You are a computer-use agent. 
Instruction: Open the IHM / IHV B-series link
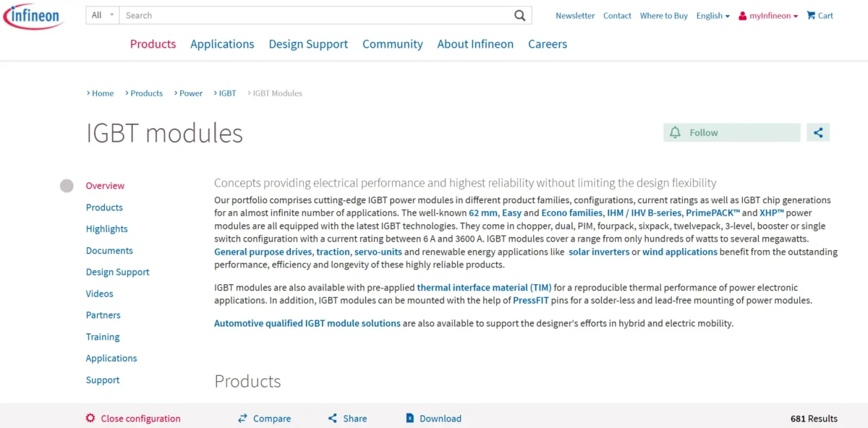644,213
